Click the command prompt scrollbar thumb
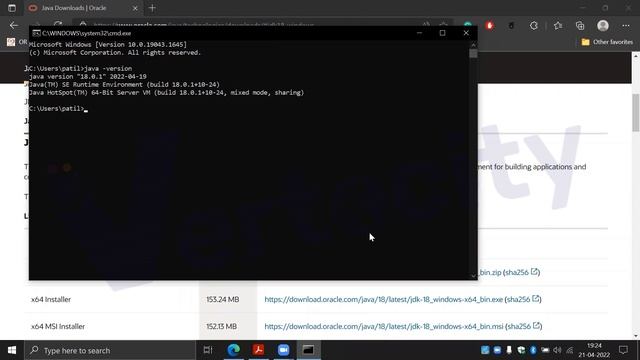This screenshot has width=640, height=360. [x=473, y=53]
